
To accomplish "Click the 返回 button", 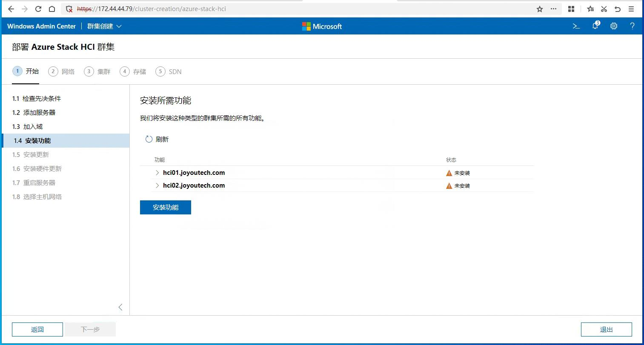I will point(37,329).
